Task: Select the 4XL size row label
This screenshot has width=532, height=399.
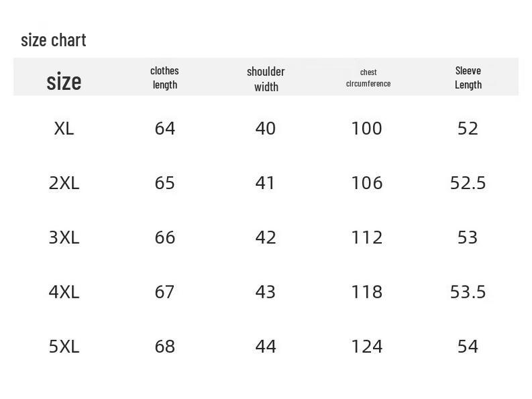Action: (x=64, y=292)
